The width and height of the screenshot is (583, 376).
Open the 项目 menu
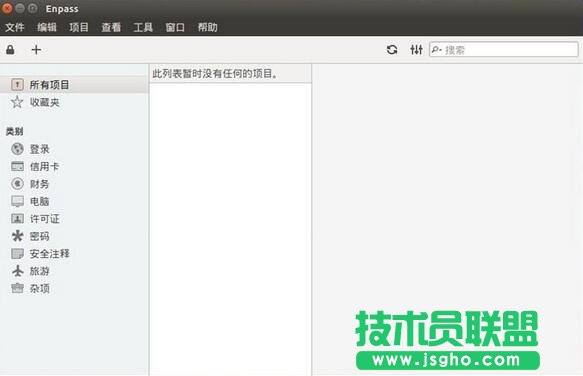click(79, 27)
